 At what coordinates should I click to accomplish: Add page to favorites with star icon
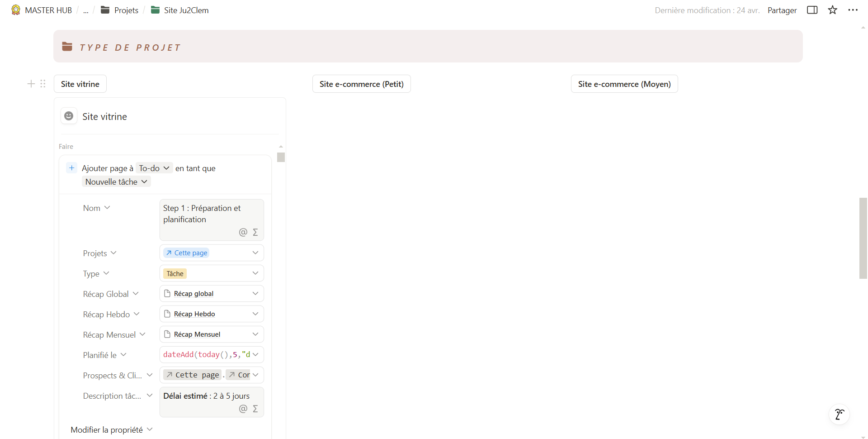coord(832,10)
